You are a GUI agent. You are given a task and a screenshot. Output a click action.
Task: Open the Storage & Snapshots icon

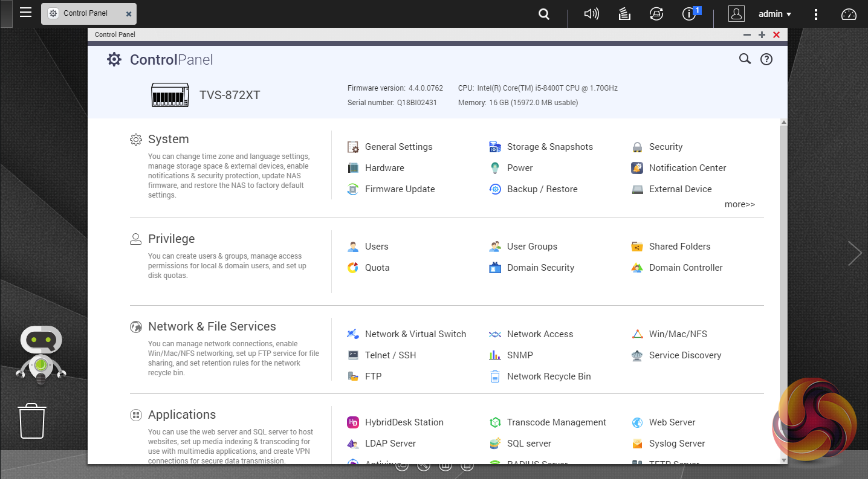click(x=495, y=147)
